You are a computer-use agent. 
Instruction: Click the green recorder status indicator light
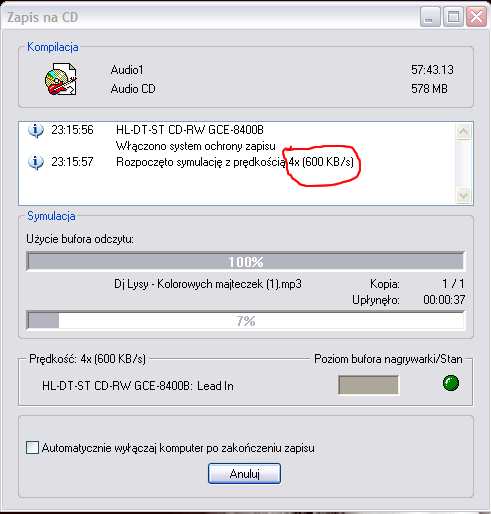point(451,383)
